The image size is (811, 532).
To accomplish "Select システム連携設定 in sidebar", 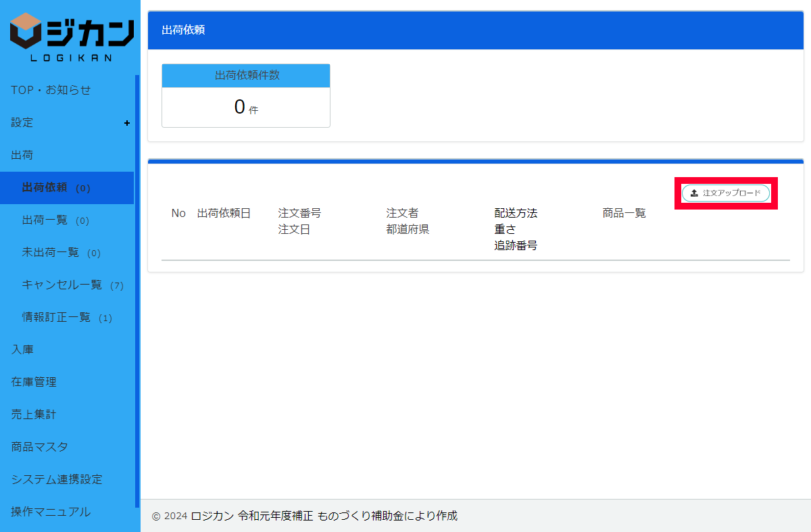I will click(57, 479).
